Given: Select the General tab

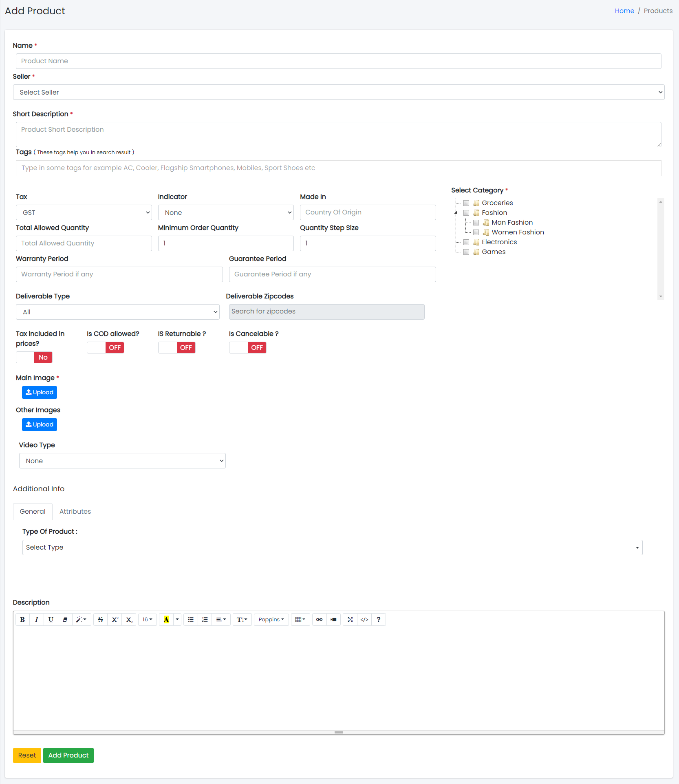Looking at the screenshot, I should [33, 511].
